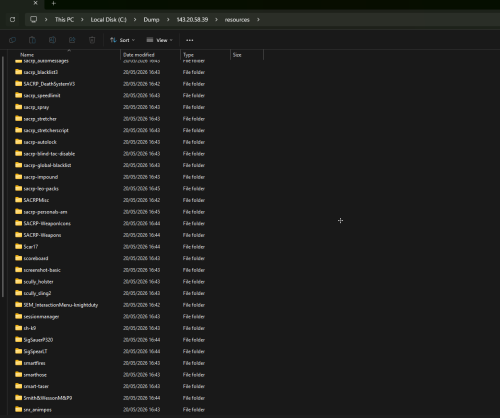Screen dimensions: 500x418
Task: Select the sacrp-global-blacklist folder icon
Action: 19,165
